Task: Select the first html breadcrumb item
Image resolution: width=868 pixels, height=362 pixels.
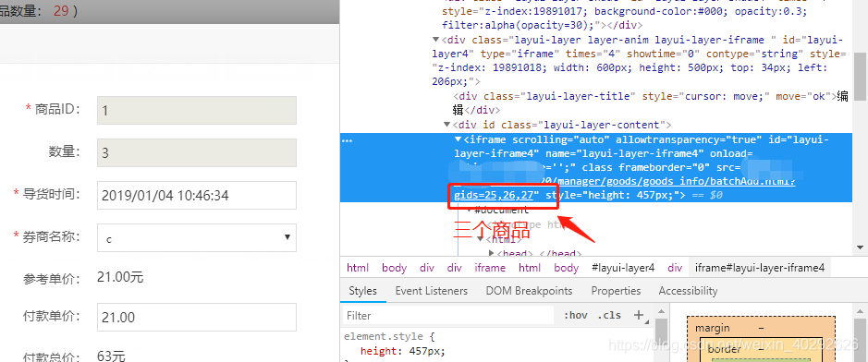Action: [x=358, y=268]
